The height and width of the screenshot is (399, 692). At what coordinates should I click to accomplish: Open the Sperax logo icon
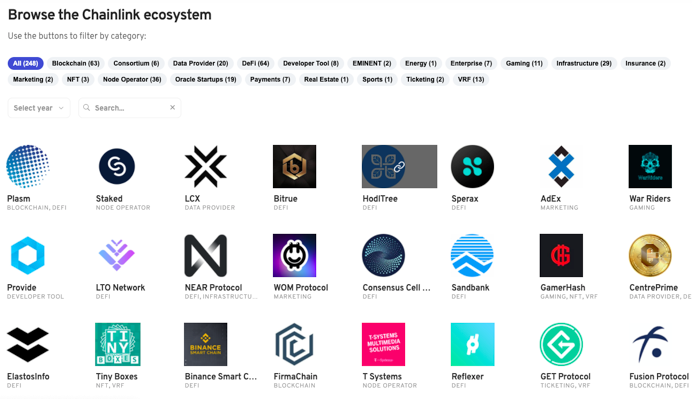[x=472, y=166]
